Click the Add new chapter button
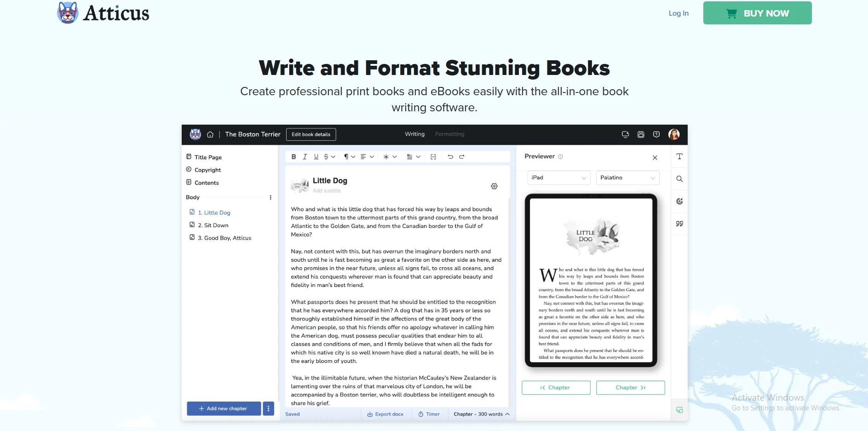This screenshot has height=431, width=868. [x=224, y=408]
